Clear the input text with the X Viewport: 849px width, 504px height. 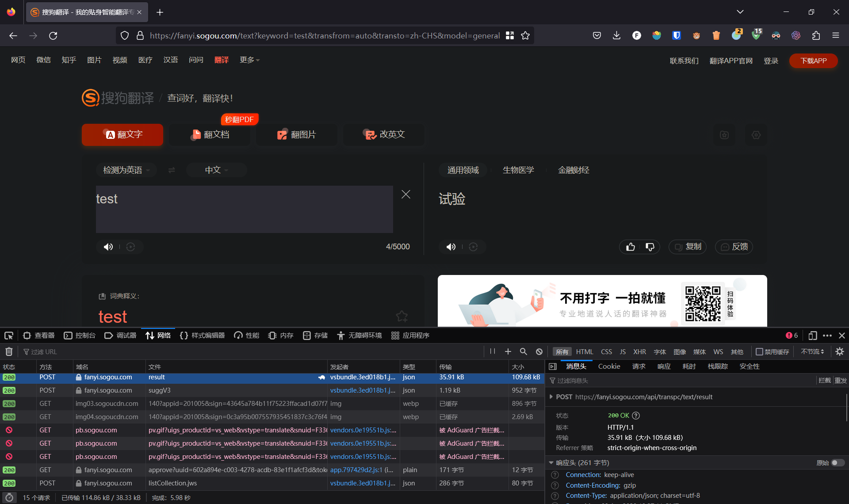point(406,194)
